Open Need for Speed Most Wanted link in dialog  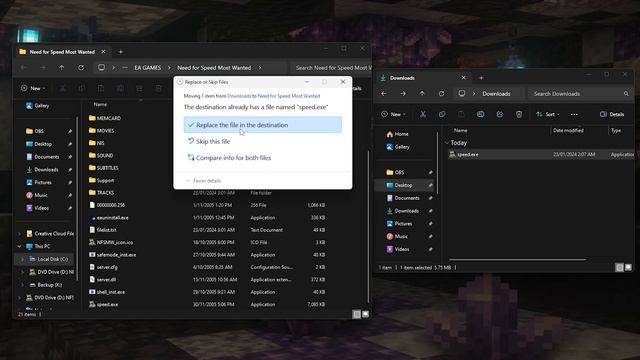pos(289,96)
